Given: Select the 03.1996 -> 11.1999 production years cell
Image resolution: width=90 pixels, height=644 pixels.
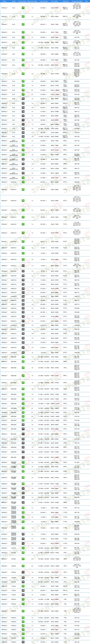Looking at the screenshot, I should [44, 404].
